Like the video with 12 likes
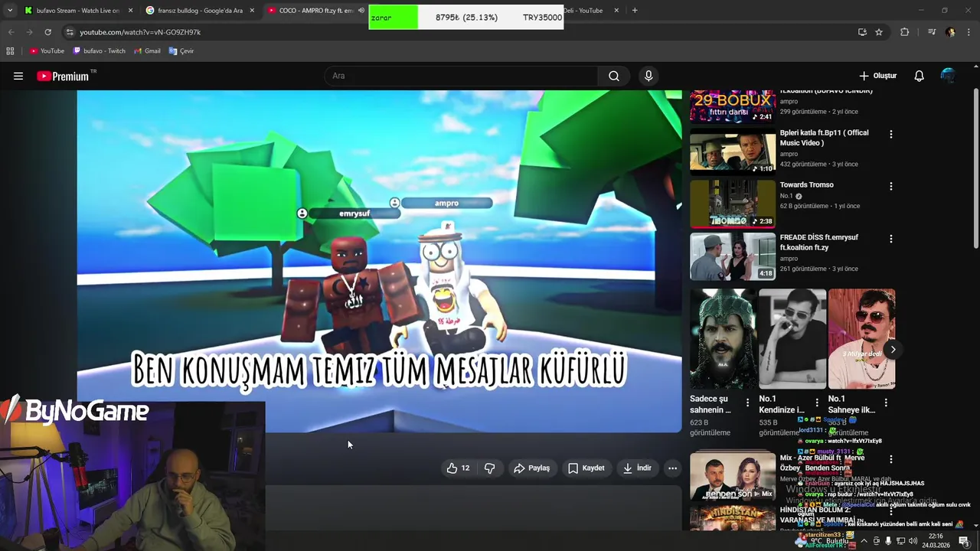 tap(459, 468)
